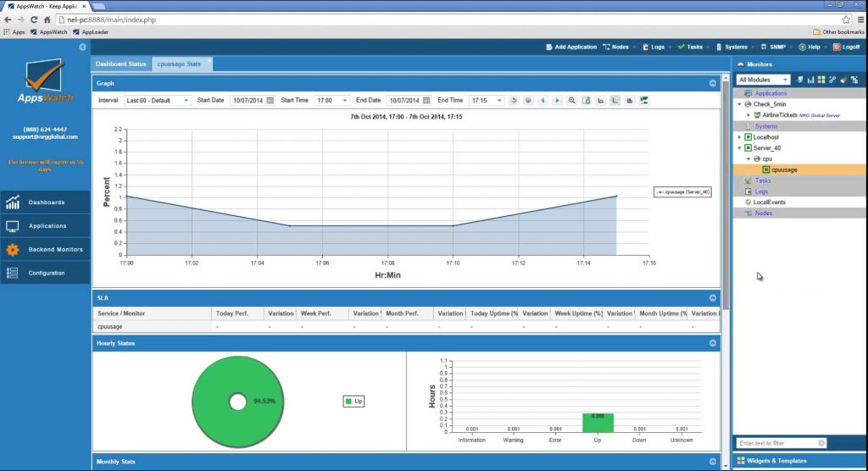Select the purple bar chart icon in graph toolbar
This screenshot has height=471, width=868.
point(630,100)
